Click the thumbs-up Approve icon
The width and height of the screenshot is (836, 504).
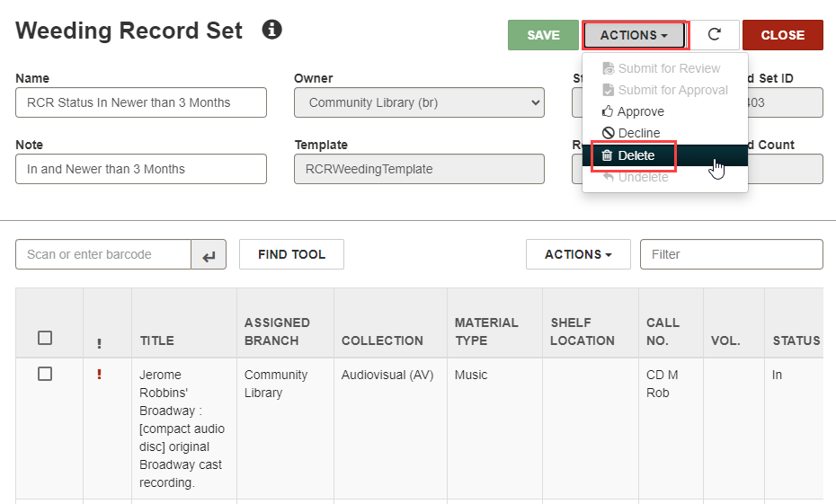(x=608, y=111)
